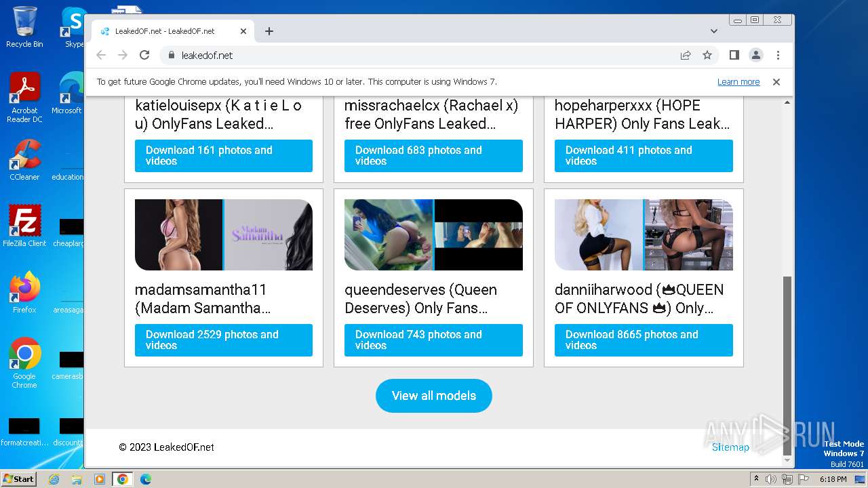
Task: Open the Firefox desktop icon
Action: click(x=24, y=293)
